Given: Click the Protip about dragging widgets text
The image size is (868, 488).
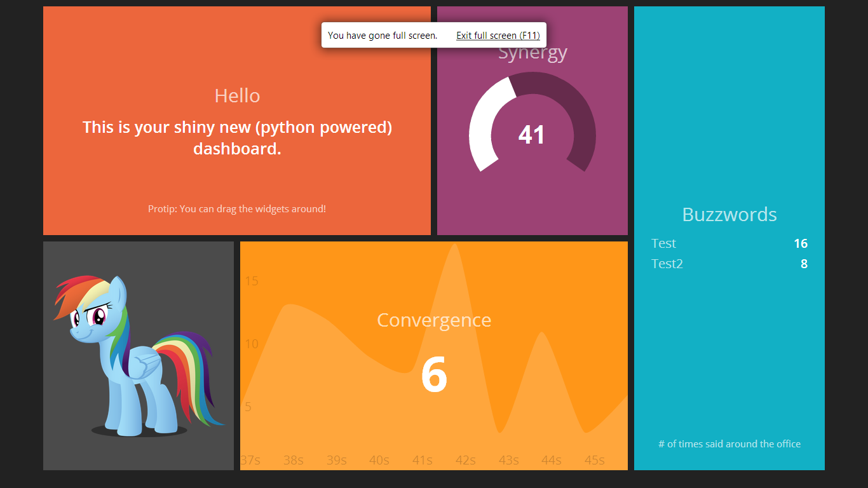Looking at the screenshot, I should pos(237,208).
